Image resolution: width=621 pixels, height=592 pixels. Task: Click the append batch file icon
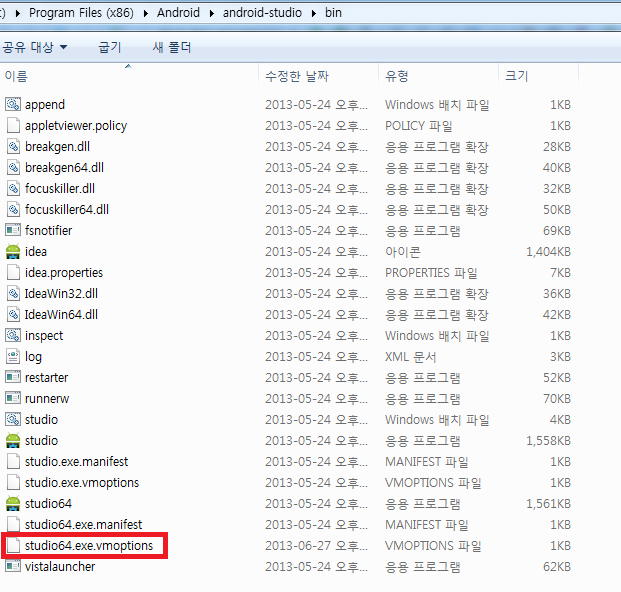click(x=13, y=105)
